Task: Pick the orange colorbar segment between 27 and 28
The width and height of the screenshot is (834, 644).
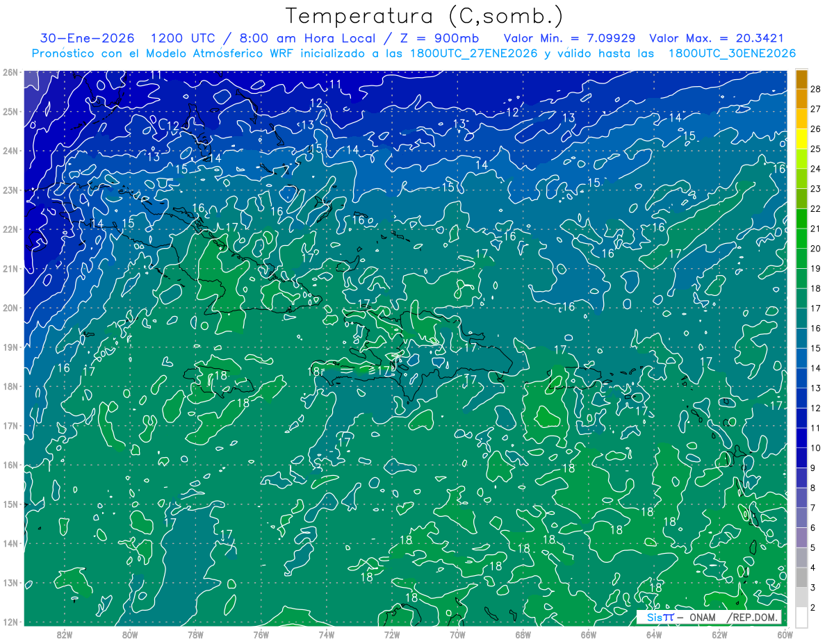Action: (801, 99)
